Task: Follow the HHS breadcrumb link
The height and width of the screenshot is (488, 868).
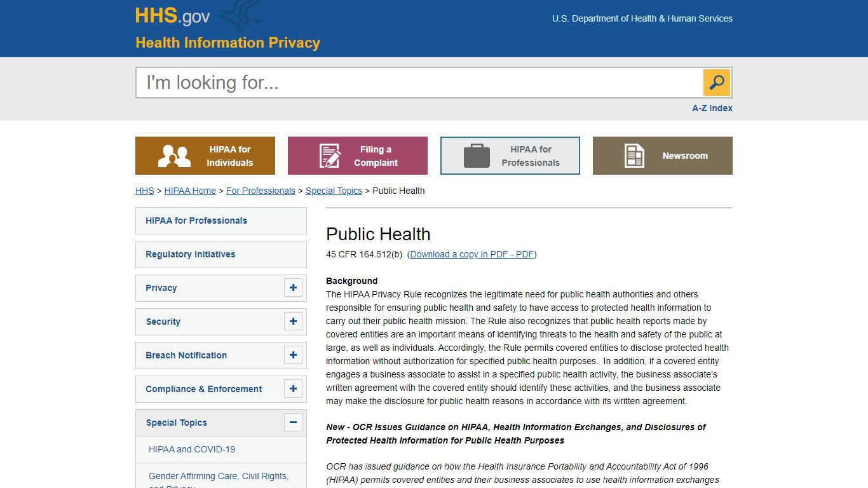Action: 145,191
